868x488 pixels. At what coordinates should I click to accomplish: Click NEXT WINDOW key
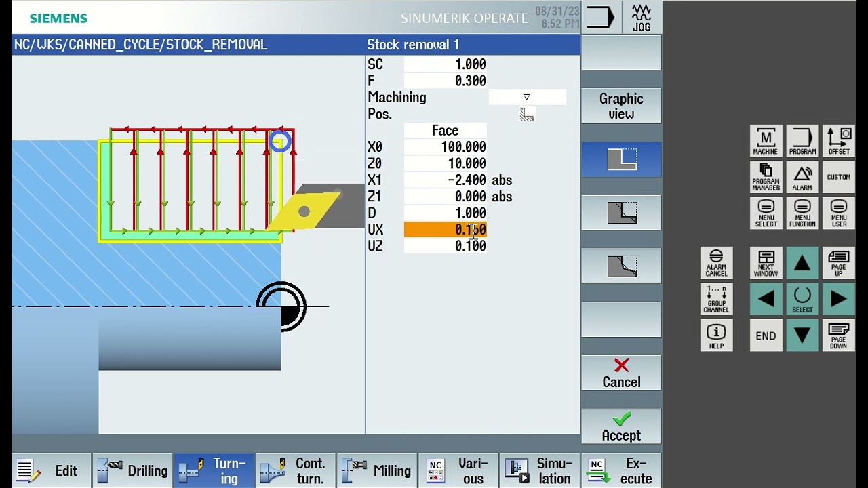click(766, 263)
